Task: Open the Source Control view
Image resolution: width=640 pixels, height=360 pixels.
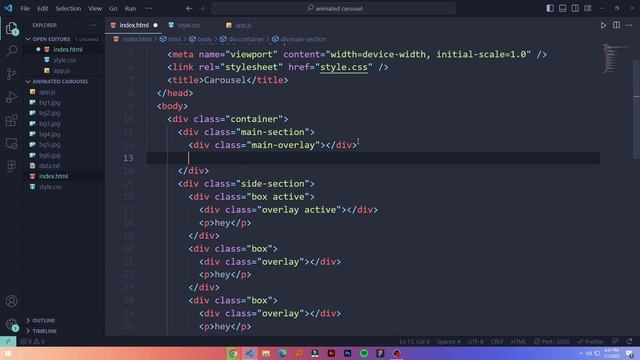Action: coord(11,74)
